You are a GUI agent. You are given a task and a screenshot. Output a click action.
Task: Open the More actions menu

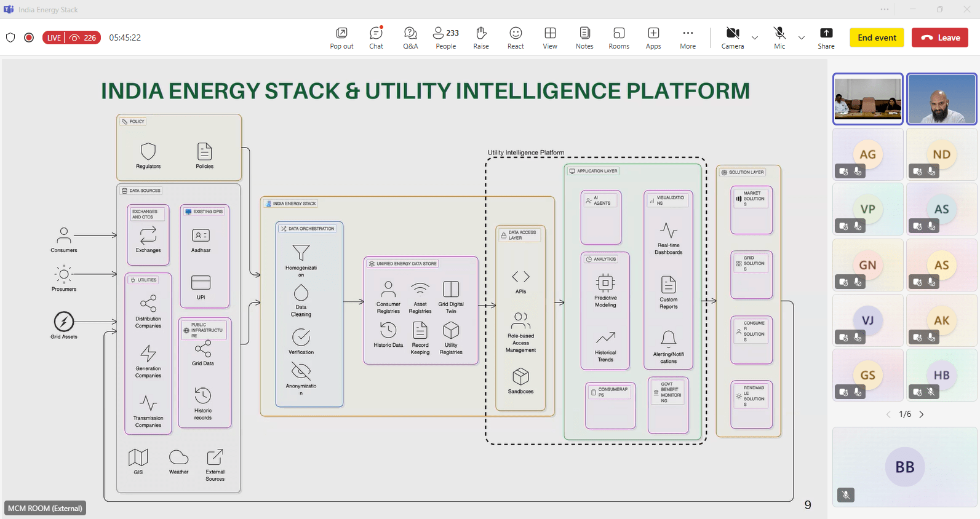point(688,38)
